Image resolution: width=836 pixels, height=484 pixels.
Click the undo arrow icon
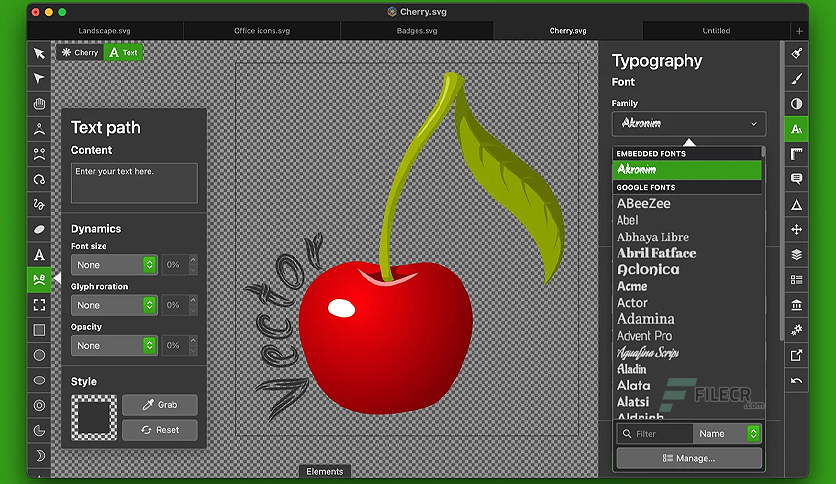(x=797, y=381)
